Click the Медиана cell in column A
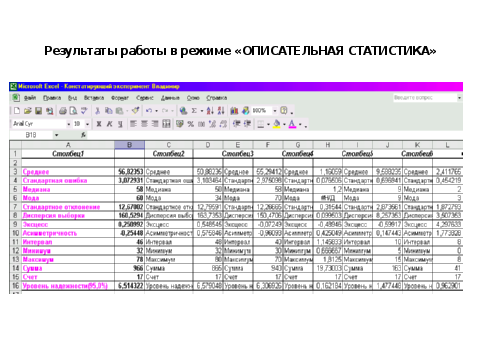480x360 pixels. [x=68, y=189]
